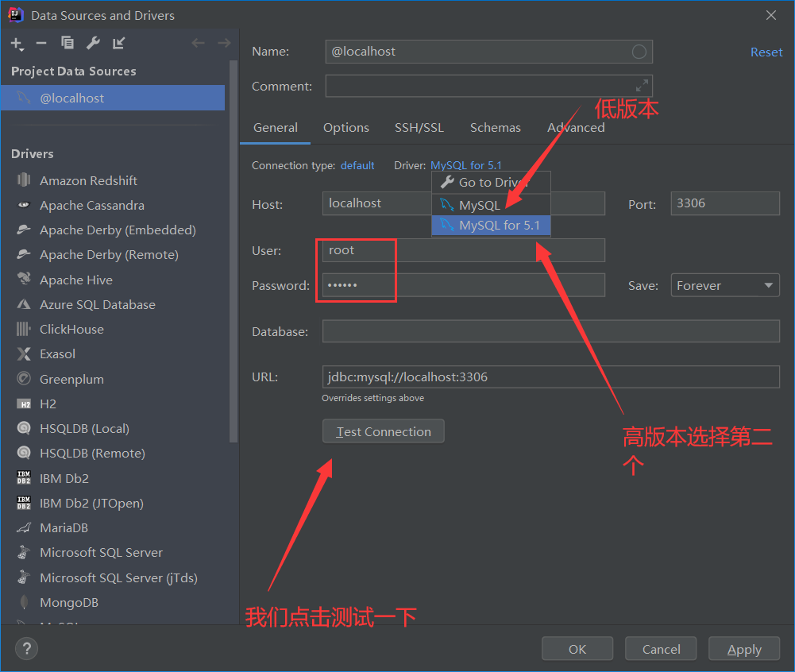This screenshot has width=795, height=672.
Task: Choose Go to Driver menu entry
Action: [x=491, y=182]
